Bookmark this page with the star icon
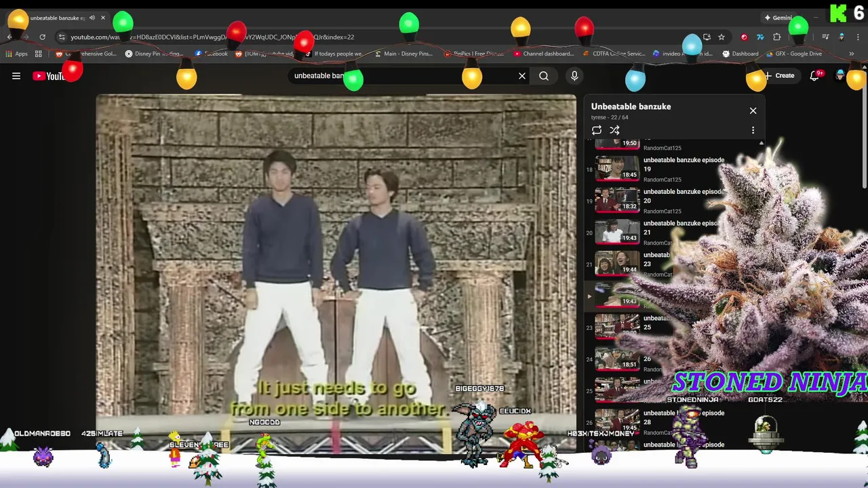868x488 pixels. (722, 37)
